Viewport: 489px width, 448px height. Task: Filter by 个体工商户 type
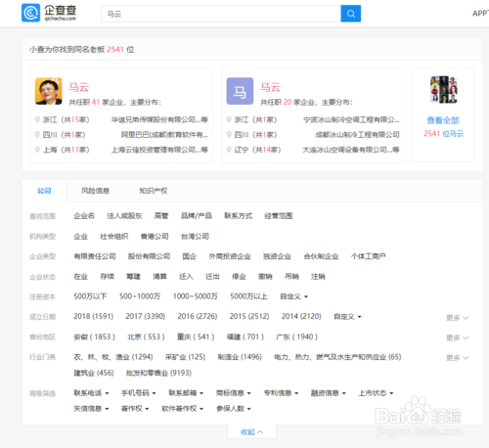(x=369, y=256)
